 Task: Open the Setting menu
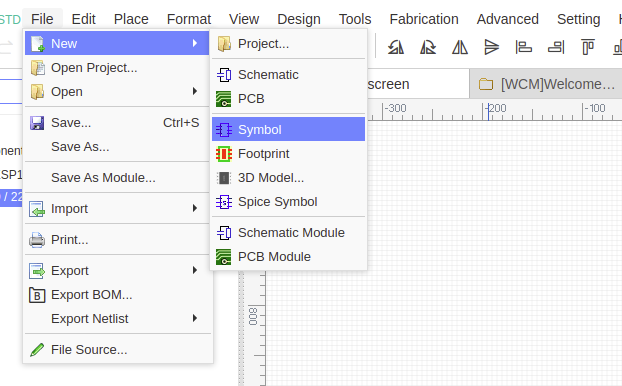(578, 19)
